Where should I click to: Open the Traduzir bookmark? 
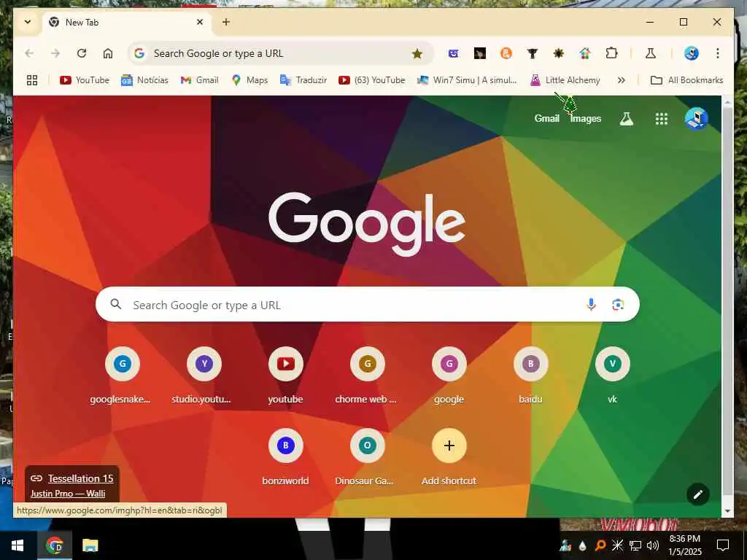point(303,80)
